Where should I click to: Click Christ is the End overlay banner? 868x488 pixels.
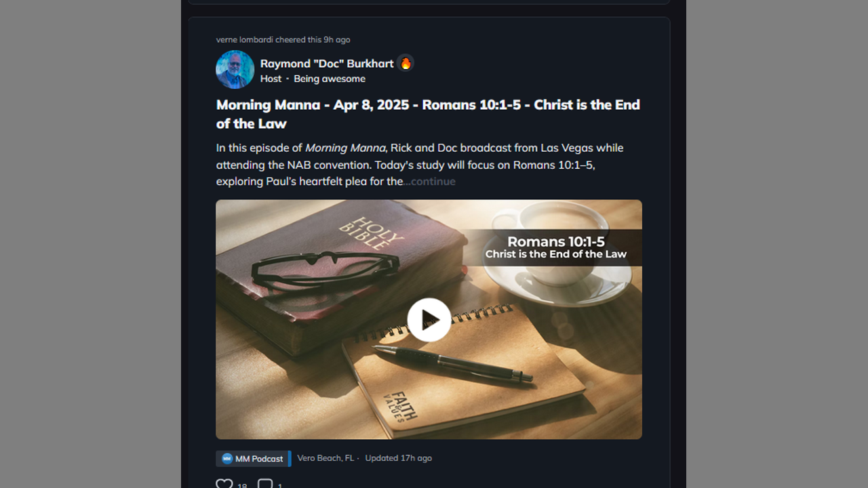point(555,247)
